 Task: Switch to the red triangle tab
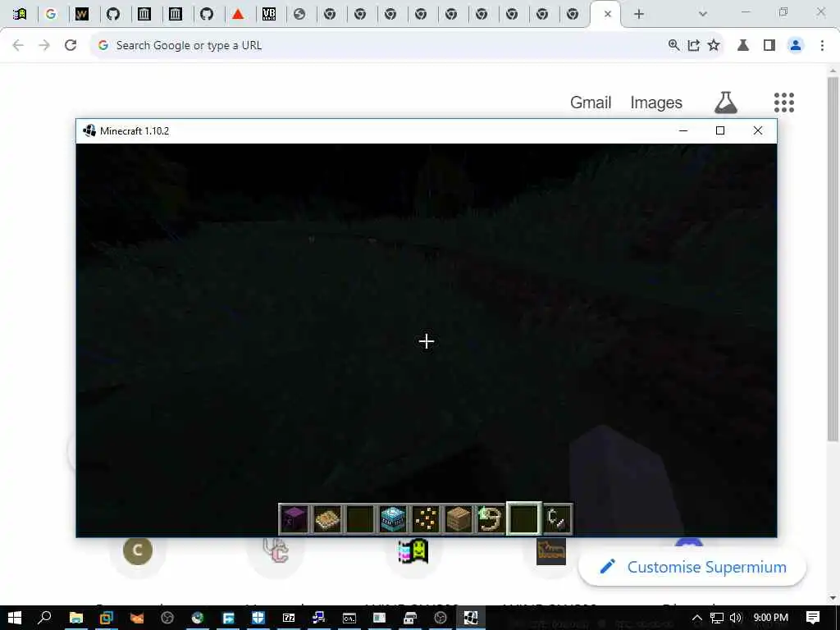coord(238,14)
